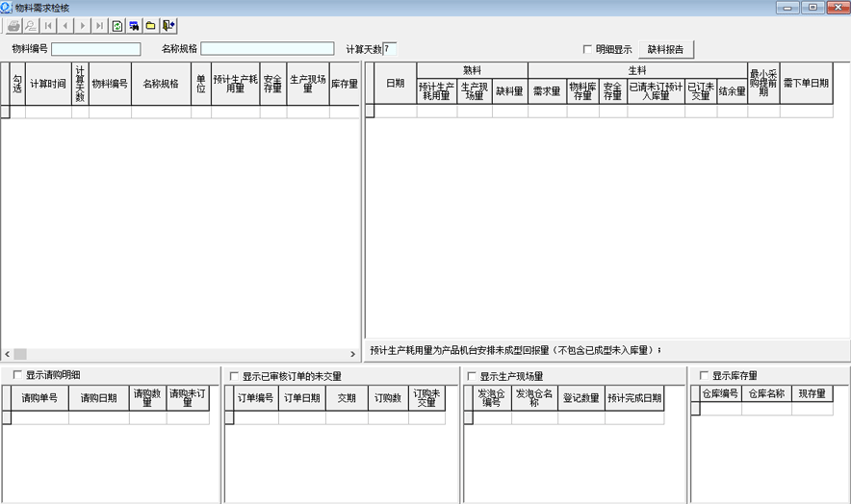Screen dimensions: 851x504
Task: Click the exit door toolbar icon
Action: pos(168,26)
